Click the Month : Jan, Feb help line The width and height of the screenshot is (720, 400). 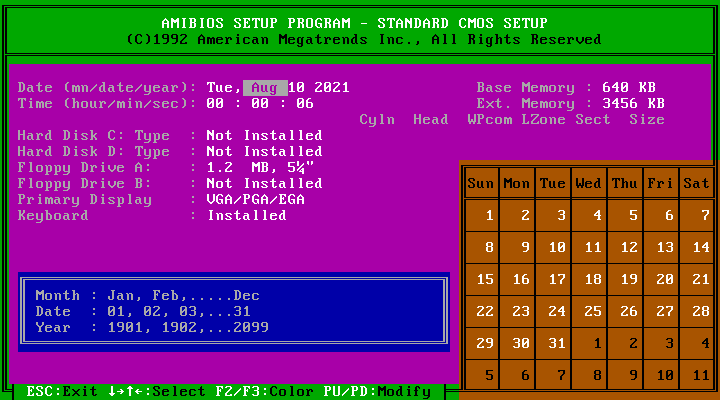click(147, 295)
